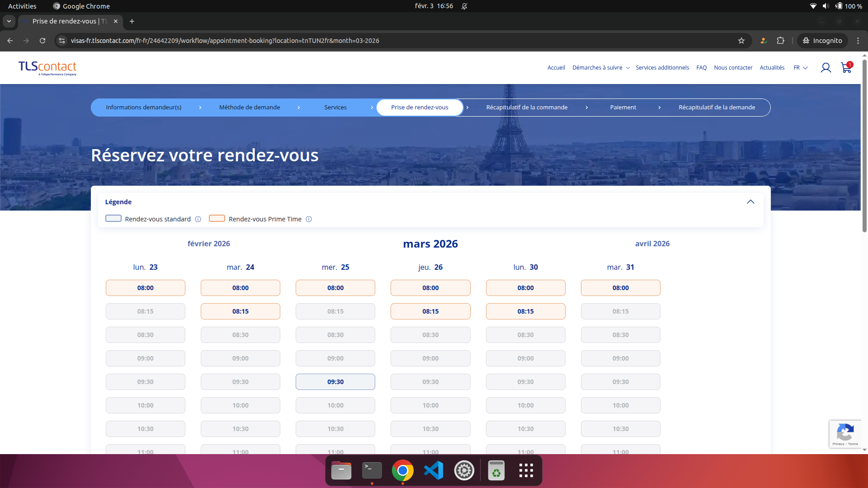Click inside the browser address bar
The image size is (868, 488).
click(x=271, y=41)
